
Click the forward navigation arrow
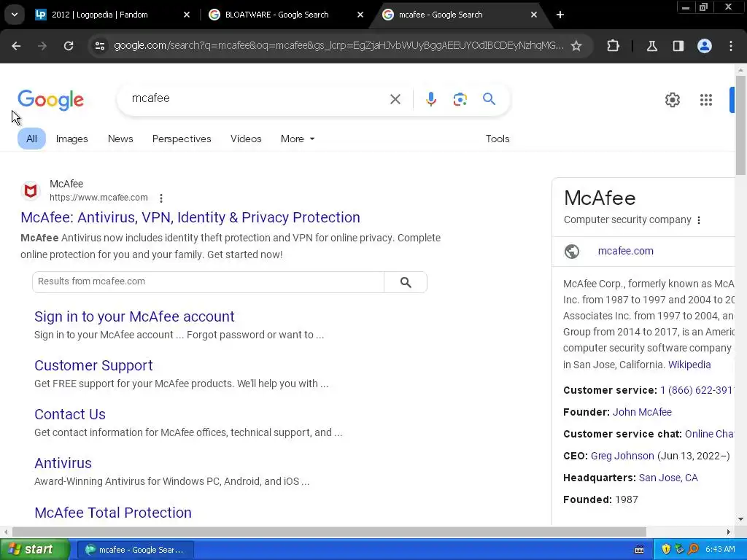(x=42, y=46)
